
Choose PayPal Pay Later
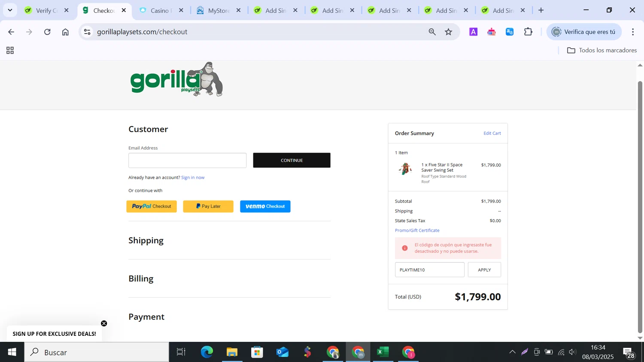(208, 206)
